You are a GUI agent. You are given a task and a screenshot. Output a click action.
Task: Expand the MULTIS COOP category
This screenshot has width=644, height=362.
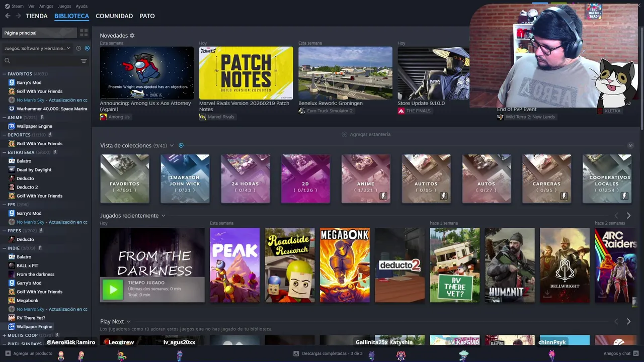5,335
